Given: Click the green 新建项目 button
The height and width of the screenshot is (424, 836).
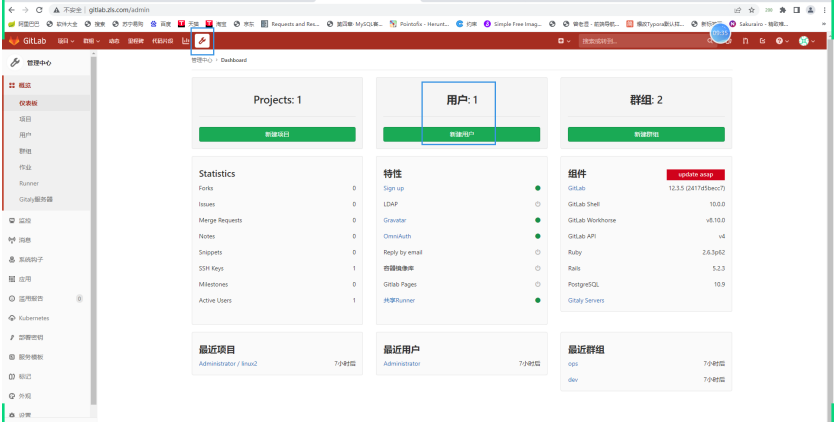Looking at the screenshot, I should point(277,134).
